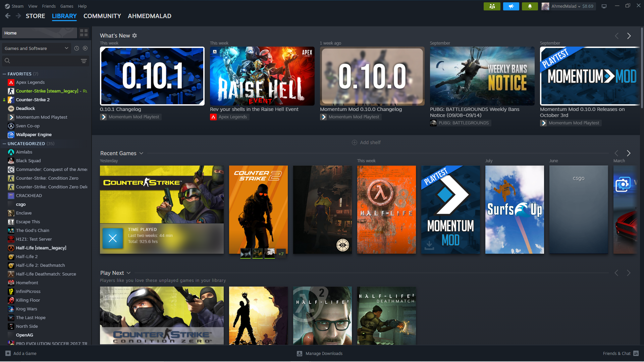
Task: Collapse the FAVORITES category
Action: pyautogui.click(x=4, y=74)
